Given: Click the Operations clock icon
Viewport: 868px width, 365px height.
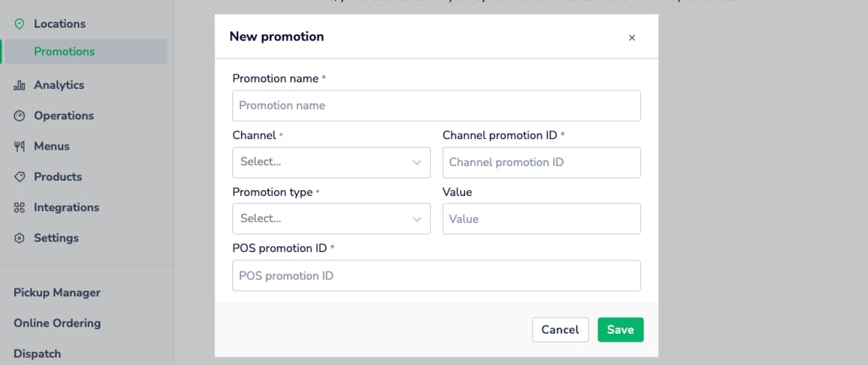Looking at the screenshot, I should point(19,116).
